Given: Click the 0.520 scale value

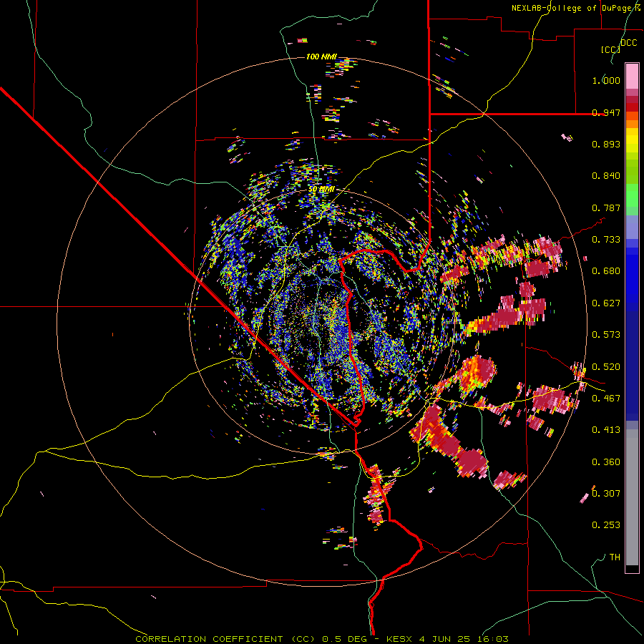Looking at the screenshot, I should (x=606, y=367).
